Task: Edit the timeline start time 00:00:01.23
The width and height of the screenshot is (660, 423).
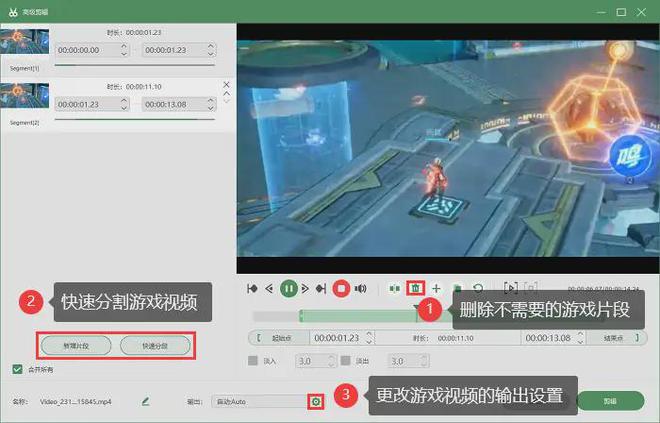Action: [338, 338]
